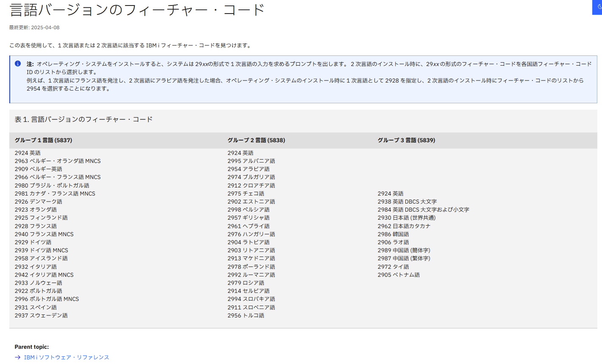Click 2972 タイ語 entry
Viewport: 602px width, 364px height.
(x=394, y=267)
